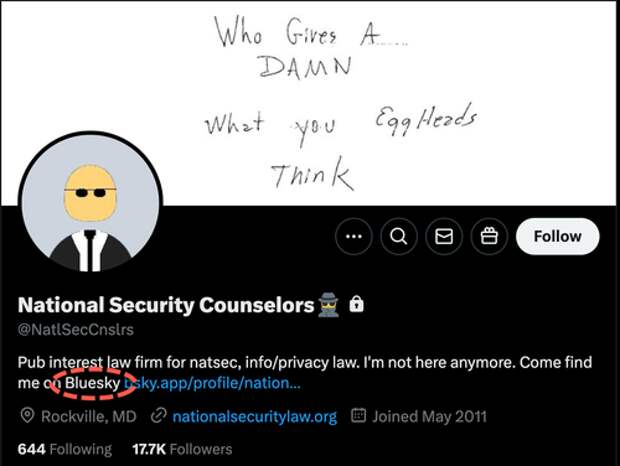Click the calendar icon near the join date
Viewport: 620px width, 466px height.
click(358, 416)
